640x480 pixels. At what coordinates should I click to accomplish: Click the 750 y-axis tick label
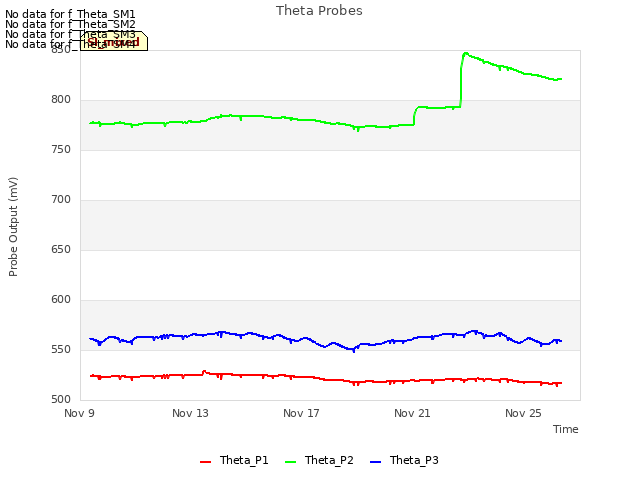[x=61, y=150]
